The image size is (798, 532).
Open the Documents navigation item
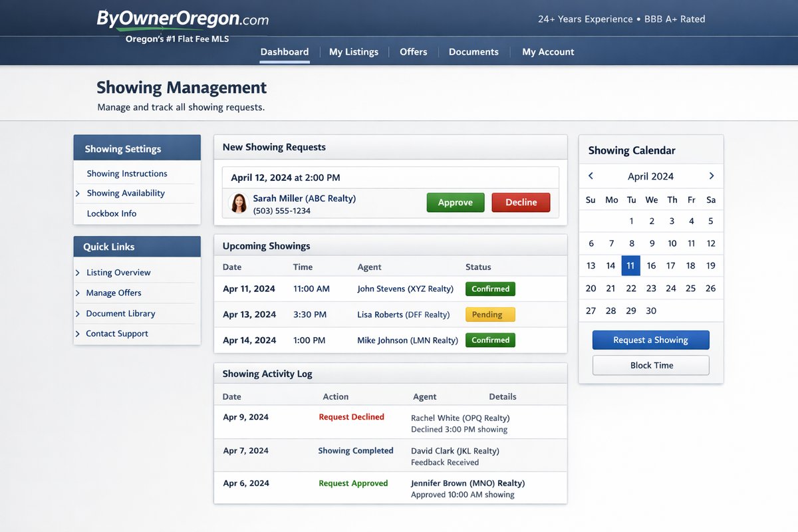tap(473, 51)
